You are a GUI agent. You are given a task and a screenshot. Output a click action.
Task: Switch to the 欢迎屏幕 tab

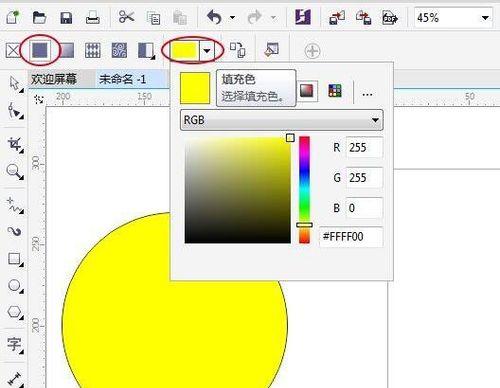tap(54, 79)
